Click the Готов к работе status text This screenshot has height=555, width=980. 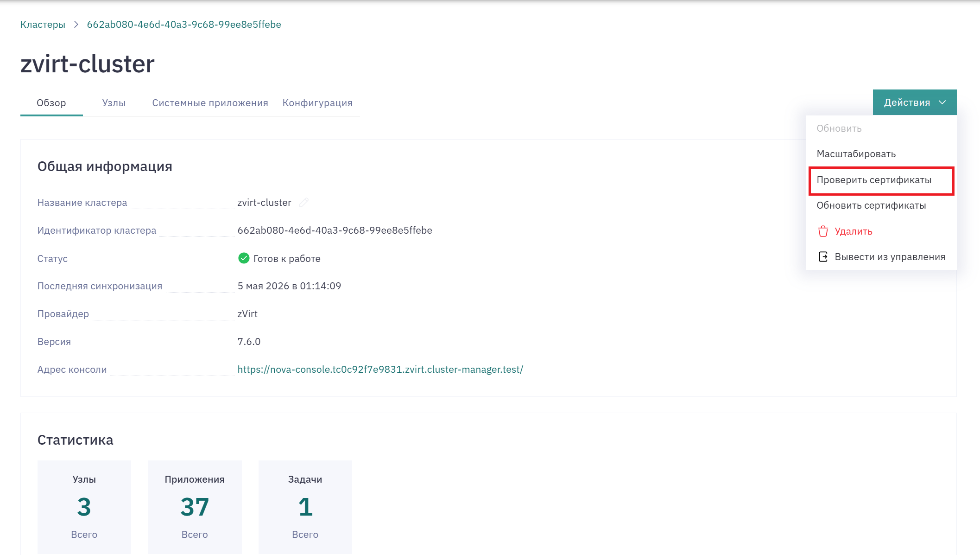click(x=287, y=259)
